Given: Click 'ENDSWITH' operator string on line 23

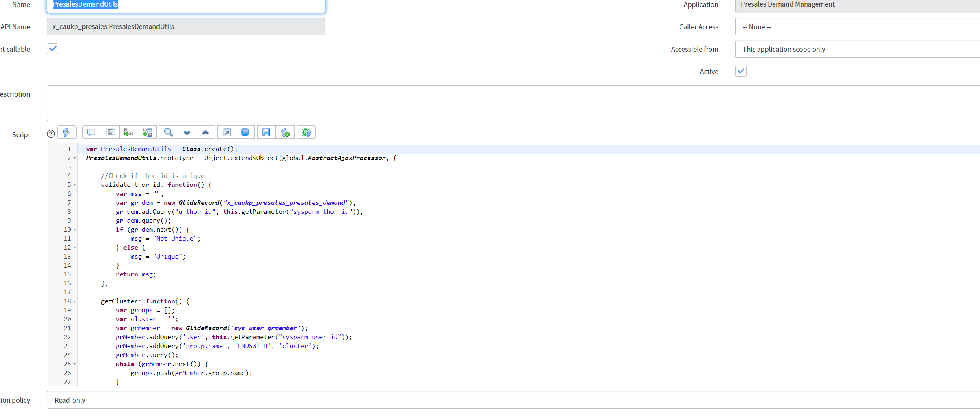Looking at the screenshot, I should [x=253, y=346].
